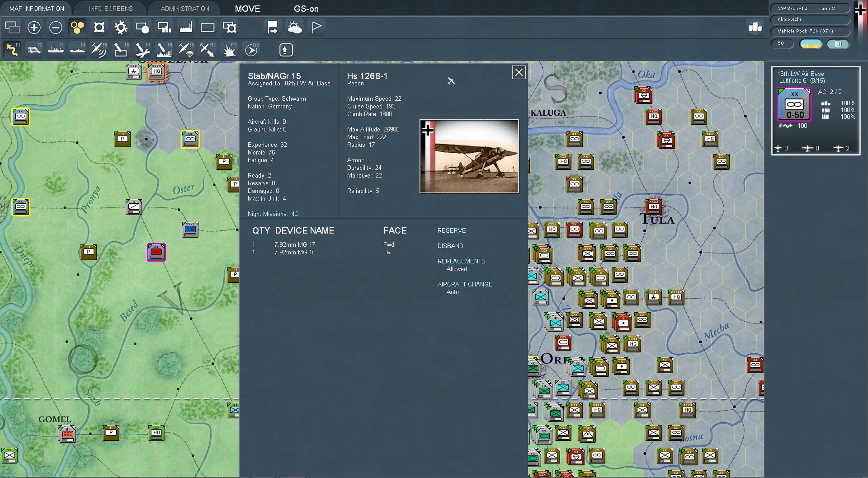This screenshot has width=868, height=478.
Task: Toggle the GS-on setting
Action: (307, 8)
